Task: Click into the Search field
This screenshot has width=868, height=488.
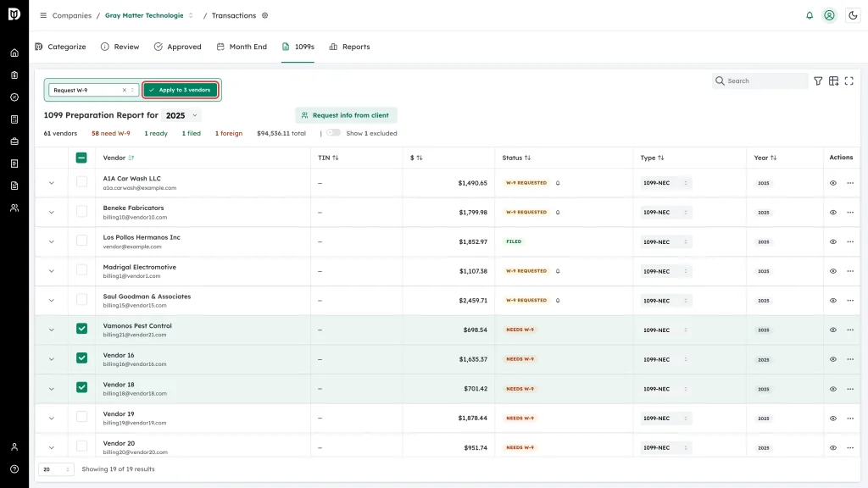Action: pyautogui.click(x=760, y=80)
